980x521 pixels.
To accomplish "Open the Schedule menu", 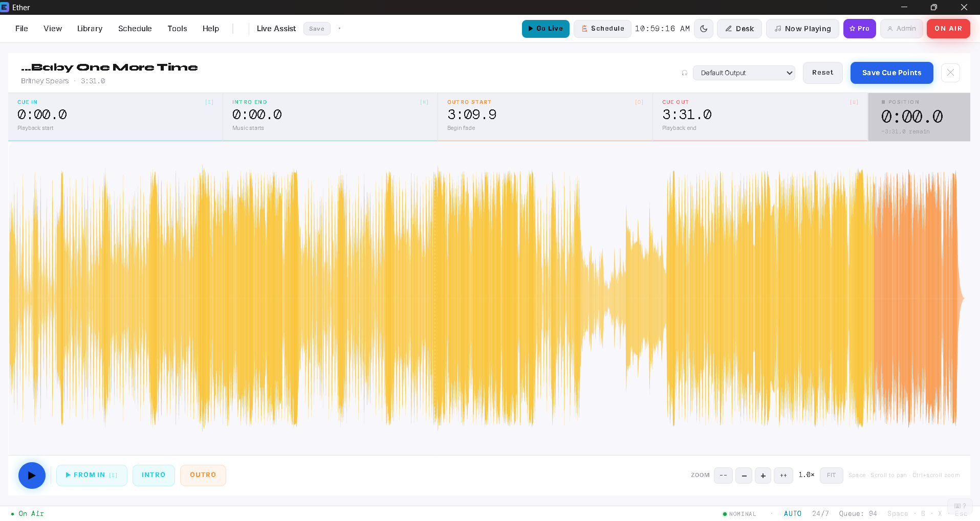I will [135, 29].
